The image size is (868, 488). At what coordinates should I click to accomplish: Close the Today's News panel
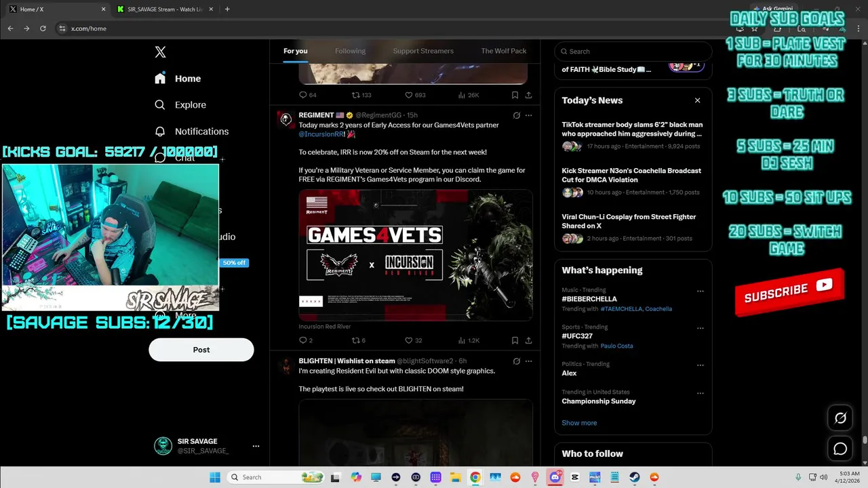click(x=697, y=100)
